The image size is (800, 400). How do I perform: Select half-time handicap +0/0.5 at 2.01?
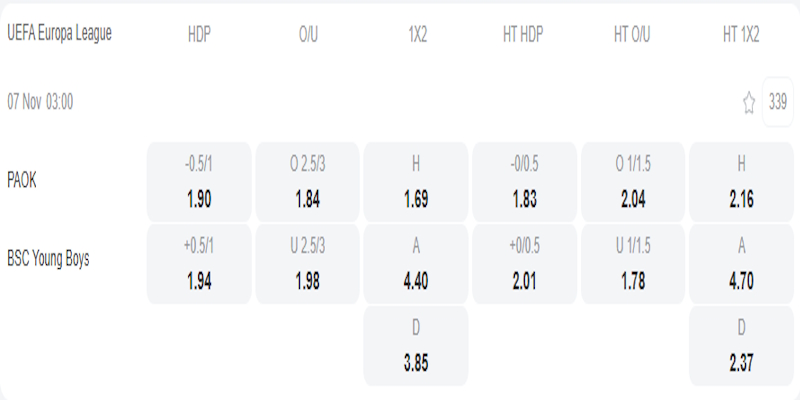pos(524,264)
